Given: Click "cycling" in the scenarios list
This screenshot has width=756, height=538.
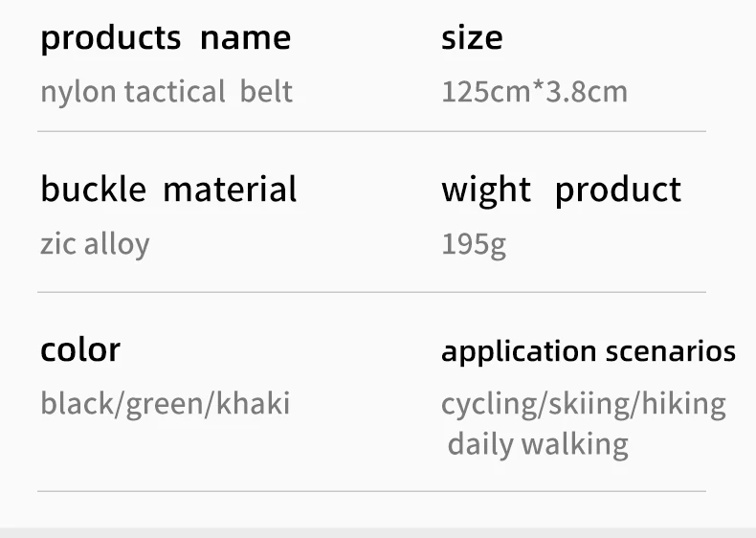Looking at the screenshot, I should [490, 404].
